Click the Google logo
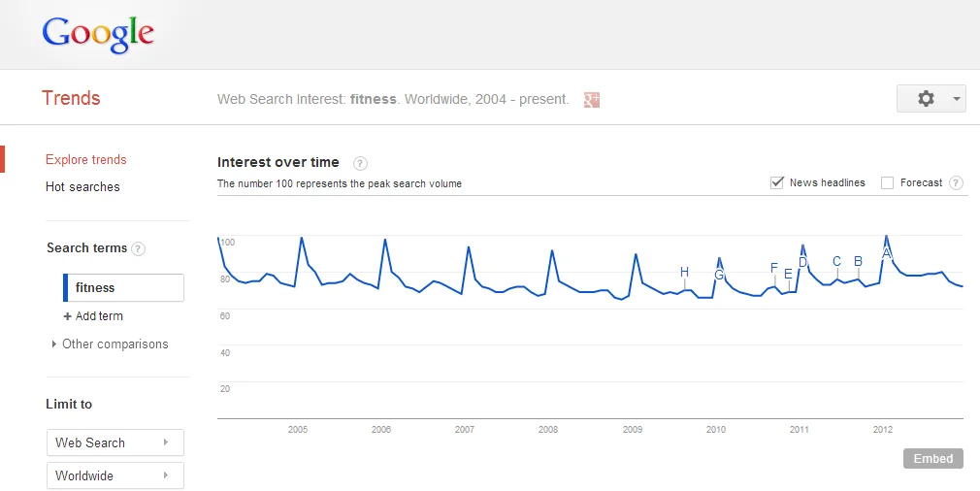980x491 pixels. 98,33
